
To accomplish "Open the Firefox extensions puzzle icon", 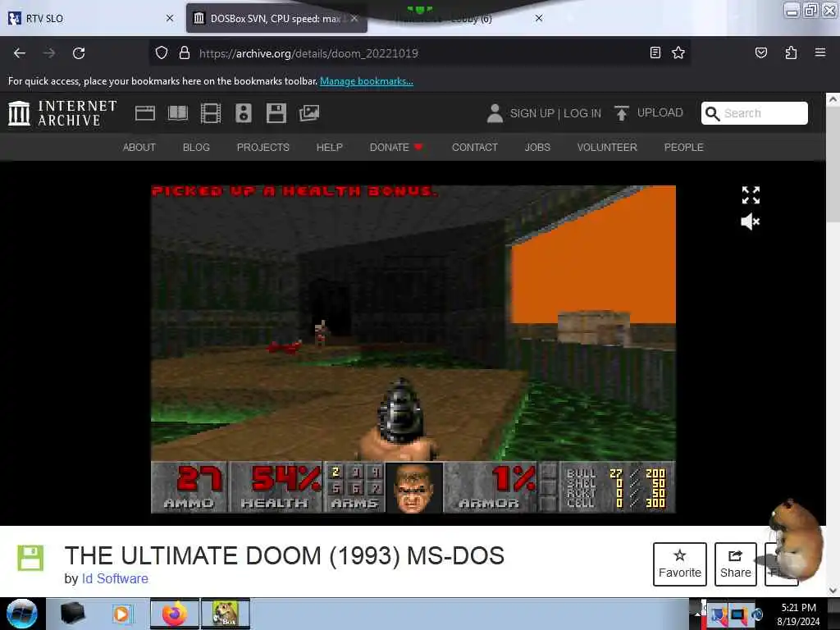I will 791,52.
